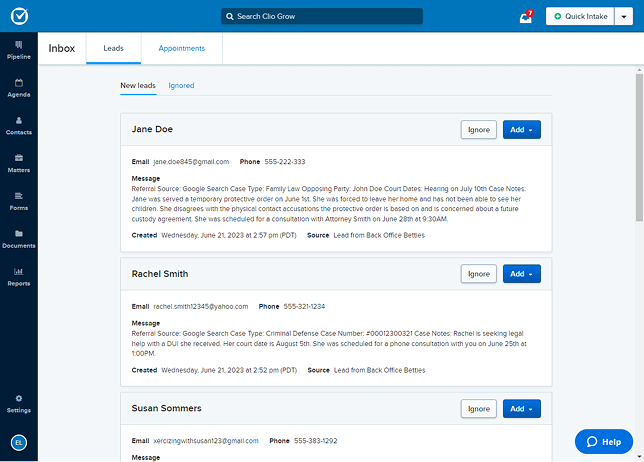Click Jane Doe's Lead from Back Office Betties source
Image resolution: width=644 pixels, height=462 pixels.
[x=379, y=235]
